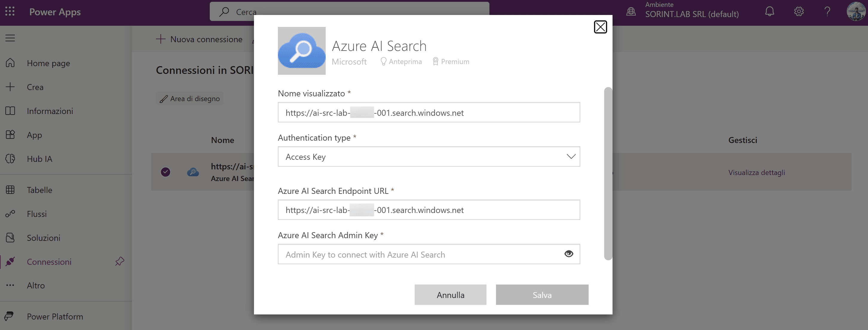Open Soluzioni in the sidebar
868x330 pixels.
pyautogui.click(x=43, y=238)
